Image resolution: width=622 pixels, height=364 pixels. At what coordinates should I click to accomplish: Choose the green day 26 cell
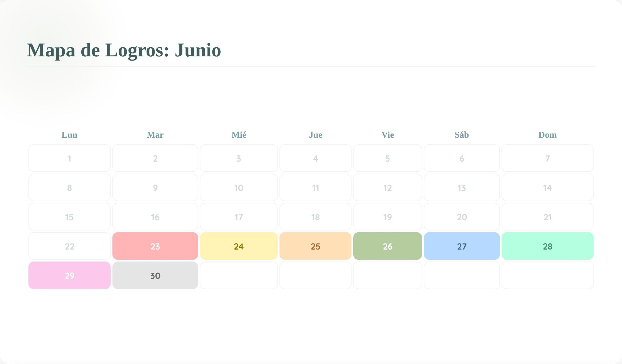(x=388, y=246)
